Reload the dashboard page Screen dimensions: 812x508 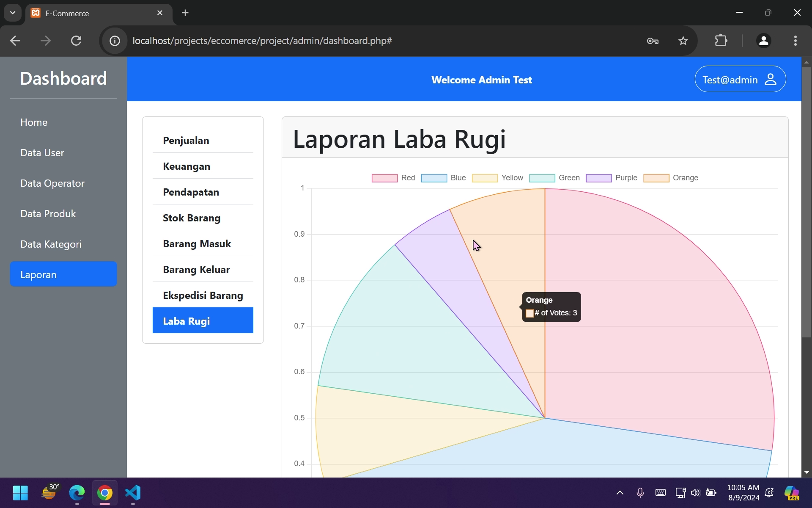pos(76,41)
